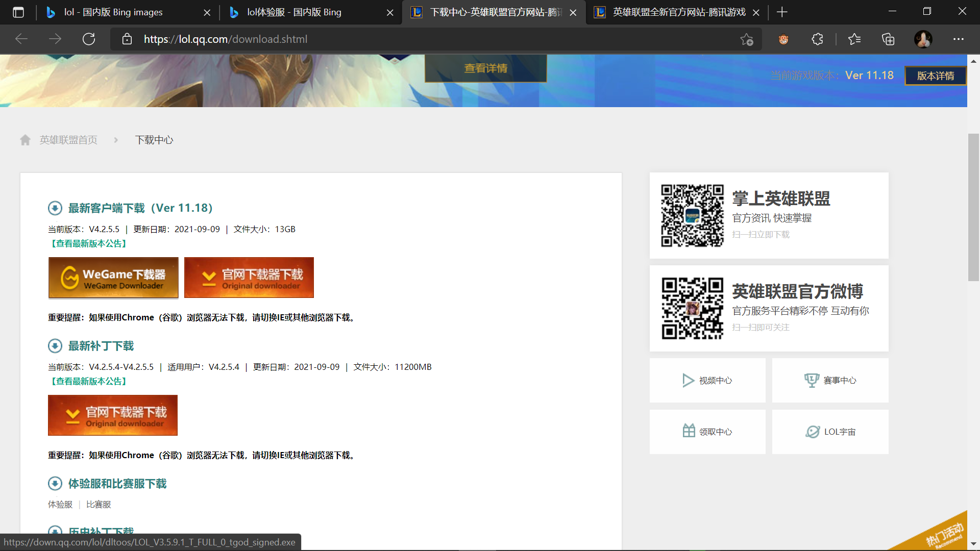This screenshot has height=551, width=980.
Task: Open browser Settings and more menu
Action: (x=959, y=39)
